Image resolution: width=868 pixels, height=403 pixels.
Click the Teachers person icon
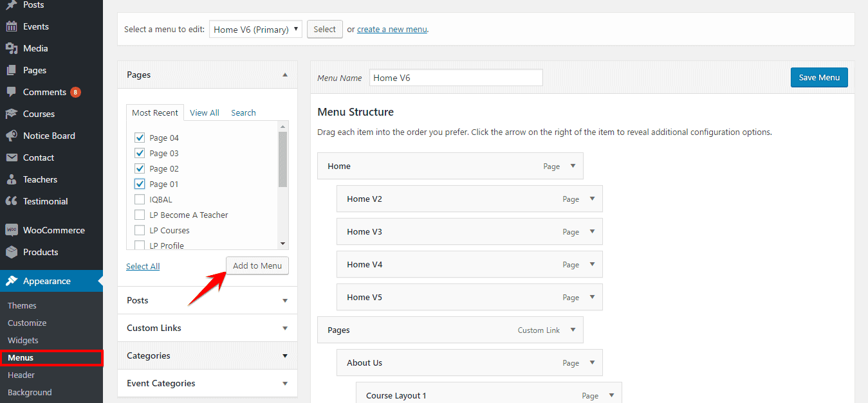pyautogui.click(x=11, y=179)
